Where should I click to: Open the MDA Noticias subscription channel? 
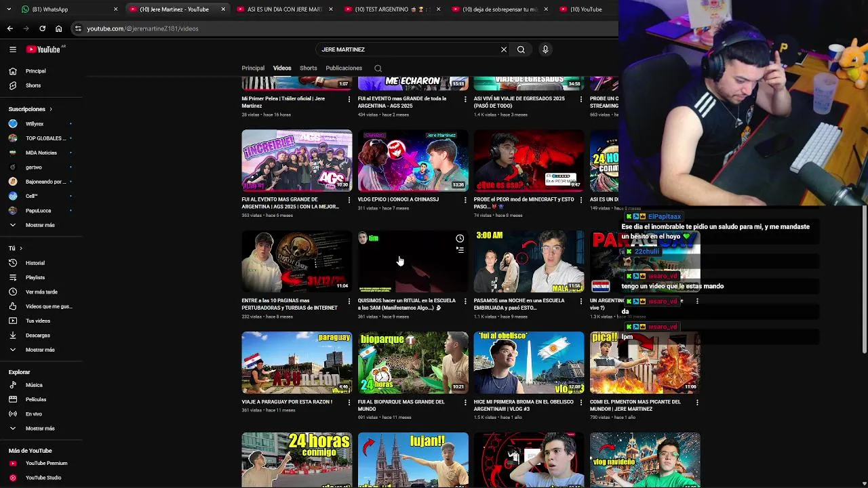click(43, 152)
